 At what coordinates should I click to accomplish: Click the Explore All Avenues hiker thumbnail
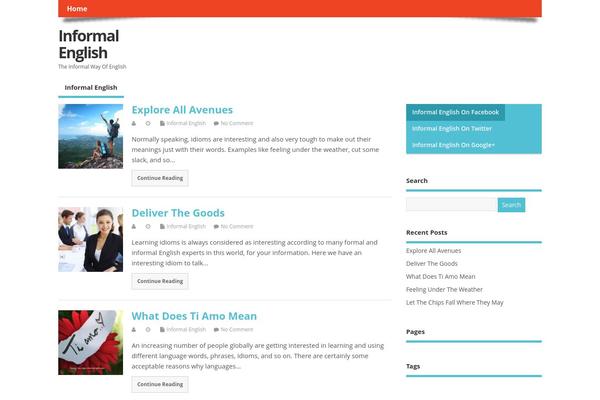[91, 136]
